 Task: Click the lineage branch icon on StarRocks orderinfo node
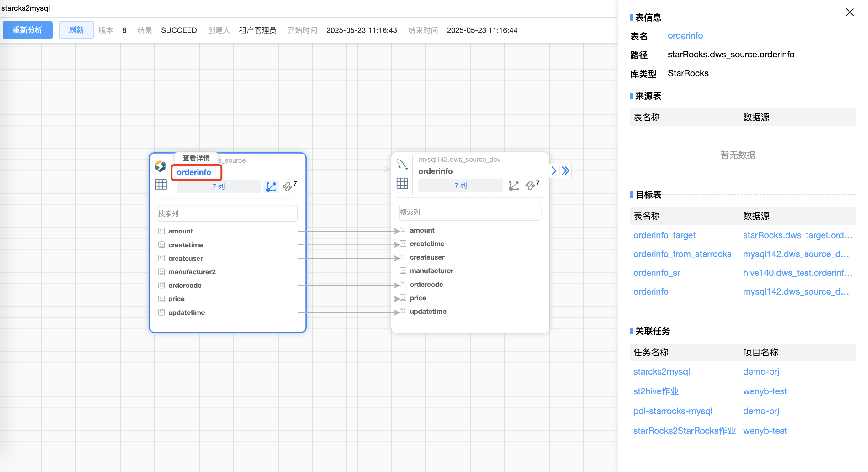pyautogui.click(x=271, y=186)
